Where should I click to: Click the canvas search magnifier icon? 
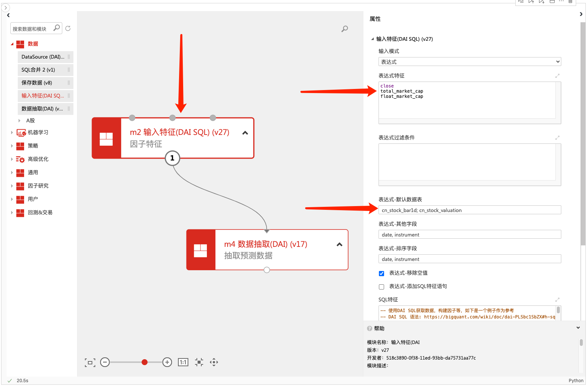click(344, 29)
